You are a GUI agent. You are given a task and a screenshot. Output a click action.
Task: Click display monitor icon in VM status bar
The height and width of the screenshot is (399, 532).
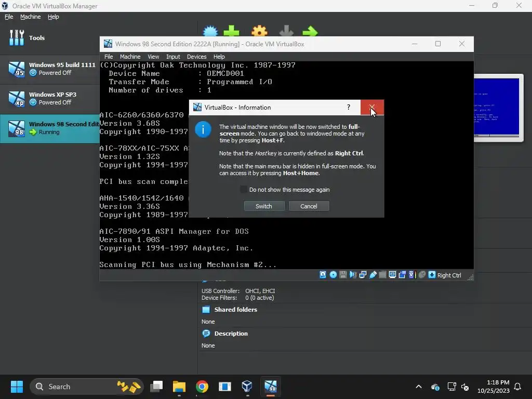click(392, 275)
